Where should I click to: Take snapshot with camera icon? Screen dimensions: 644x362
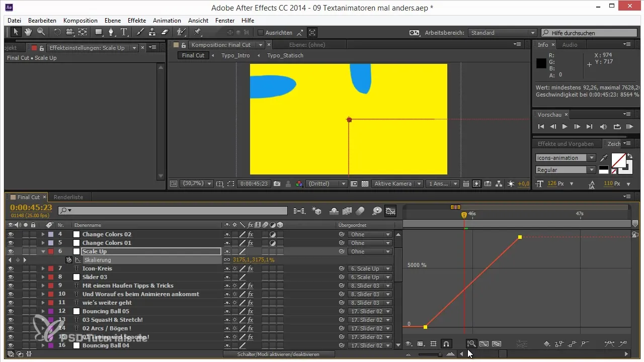pos(277,184)
